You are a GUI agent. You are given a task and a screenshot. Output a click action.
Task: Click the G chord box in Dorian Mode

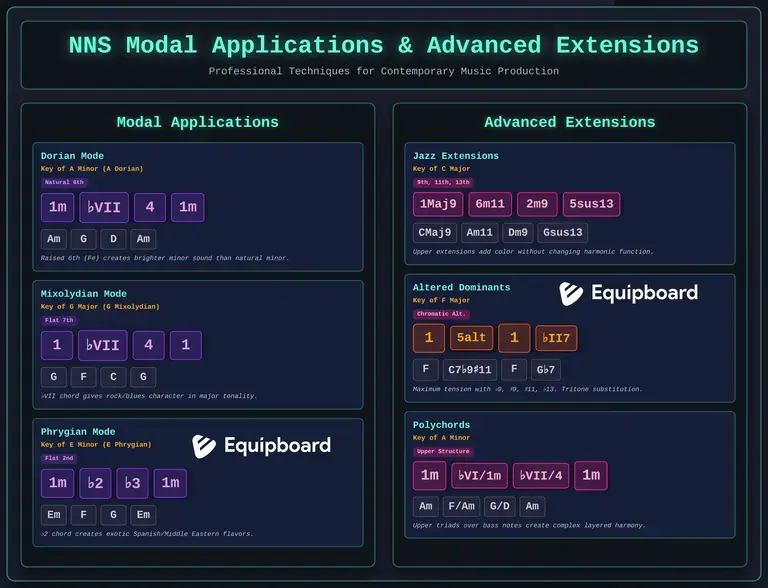point(83,239)
